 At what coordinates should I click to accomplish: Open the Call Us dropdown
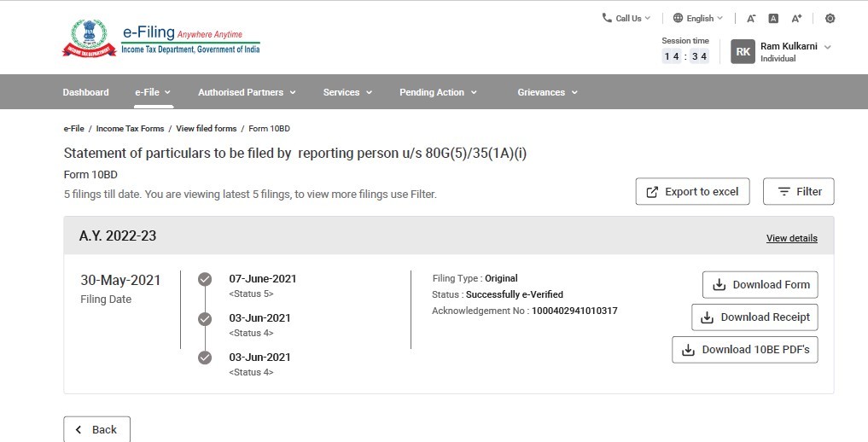626,18
